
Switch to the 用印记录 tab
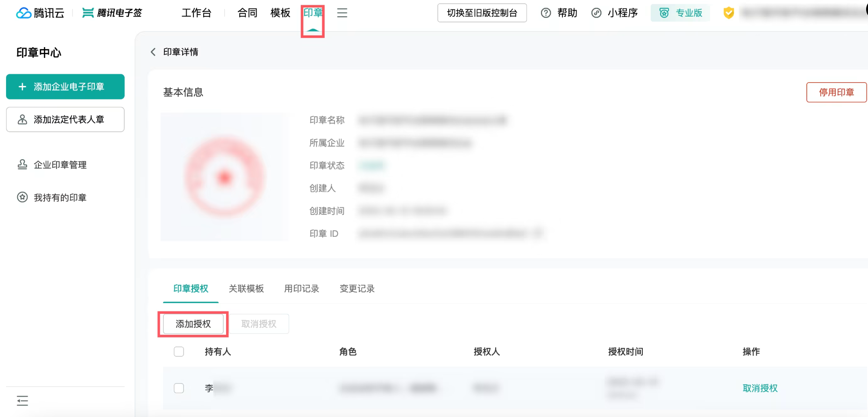[x=302, y=289]
